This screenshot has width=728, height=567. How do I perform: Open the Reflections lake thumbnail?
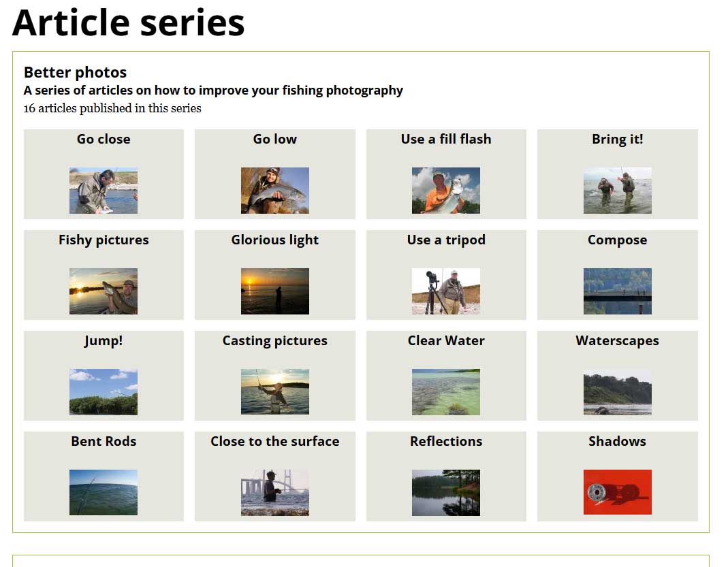click(x=446, y=492)
